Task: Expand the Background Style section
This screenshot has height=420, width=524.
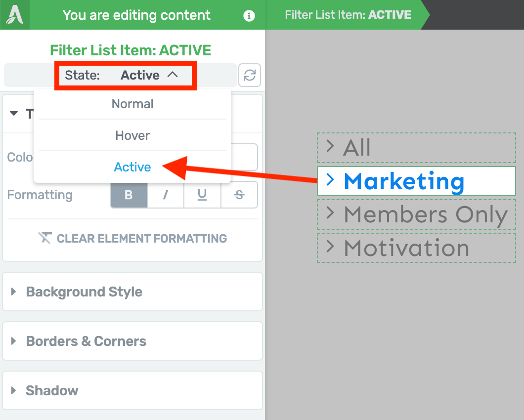Action: point(83,292)
